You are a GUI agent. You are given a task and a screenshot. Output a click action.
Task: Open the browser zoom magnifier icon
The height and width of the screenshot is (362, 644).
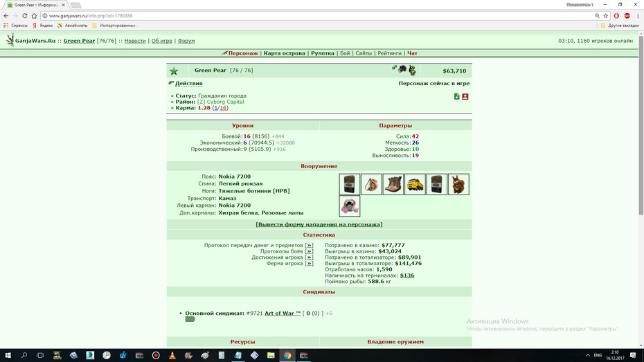(597, 16)
